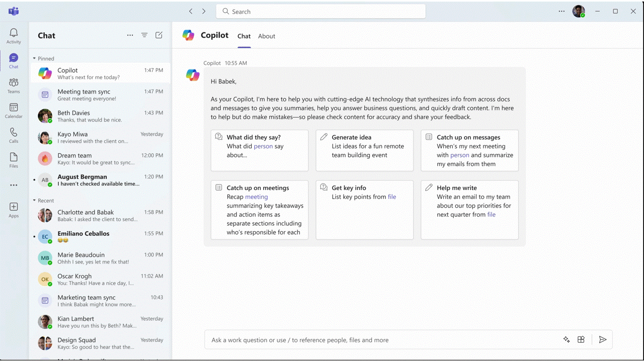Click the send message arrow icon
The width and height of the screenshot is (644, 362).
pyautogui.click(x=602, y=340)
